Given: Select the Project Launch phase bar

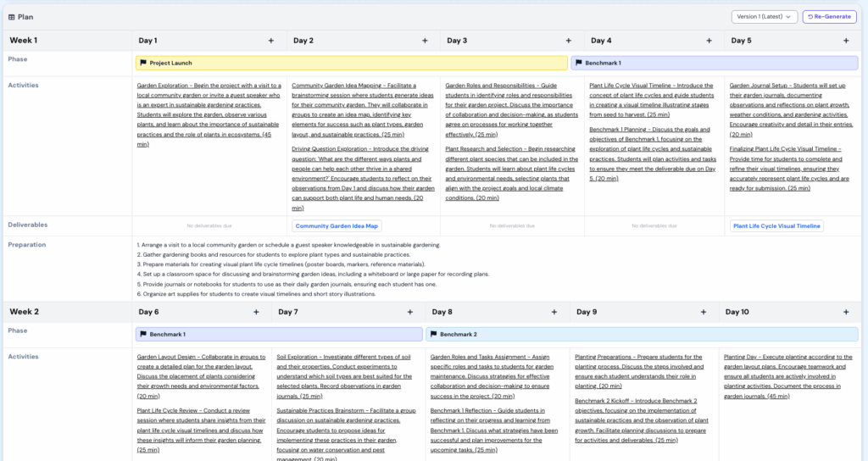Looking at the screenshot, I should pyautogui.click(x=352, y=63).
